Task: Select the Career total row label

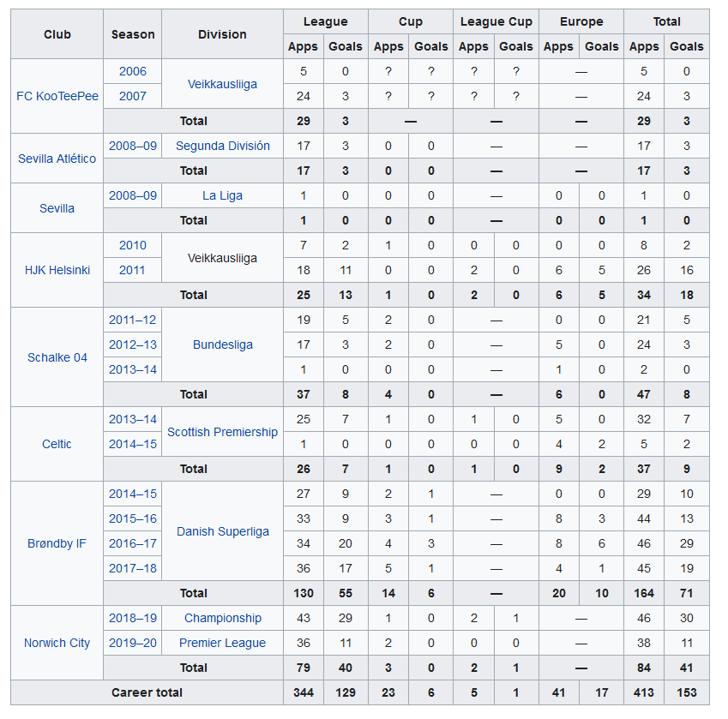Action: click(147, 692)
